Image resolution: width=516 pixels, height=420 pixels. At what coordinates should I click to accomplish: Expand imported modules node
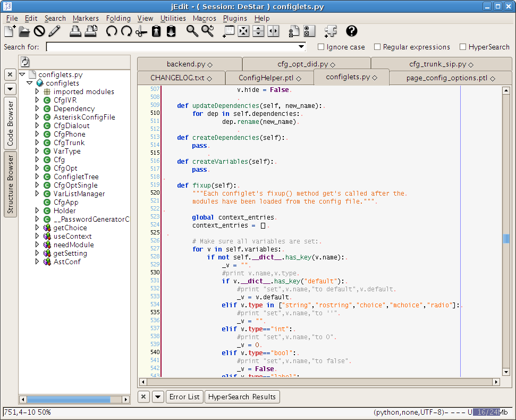point(37,91)
